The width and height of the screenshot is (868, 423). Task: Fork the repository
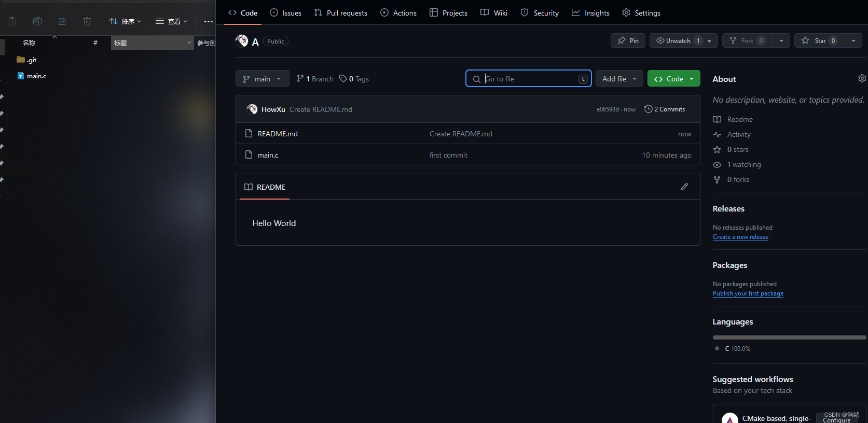point(747,40)
